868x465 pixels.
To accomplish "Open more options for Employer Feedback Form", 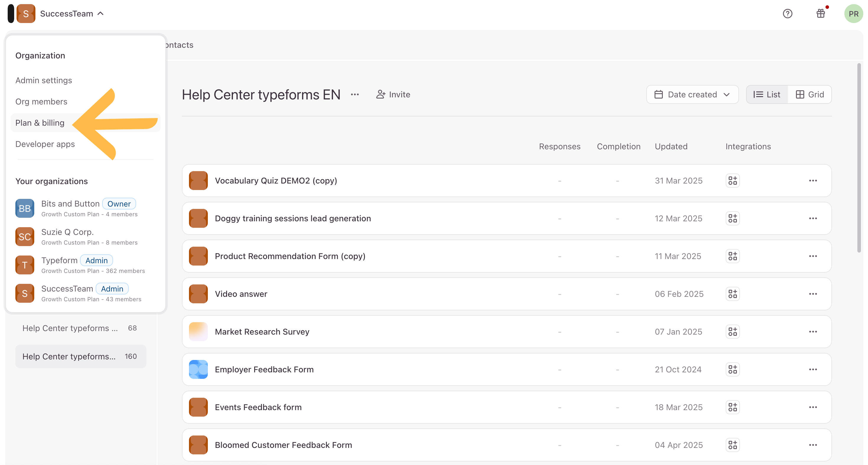I will [813, 369].
